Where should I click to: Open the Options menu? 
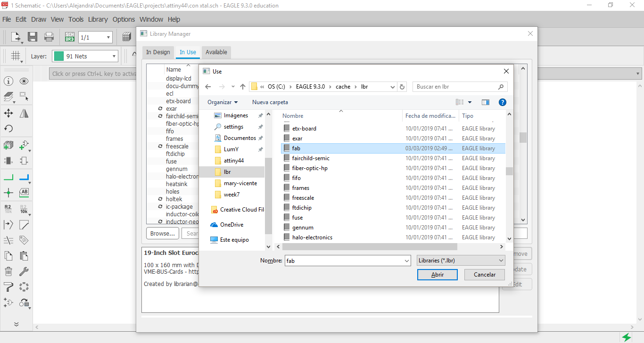(x=124, y=19)
